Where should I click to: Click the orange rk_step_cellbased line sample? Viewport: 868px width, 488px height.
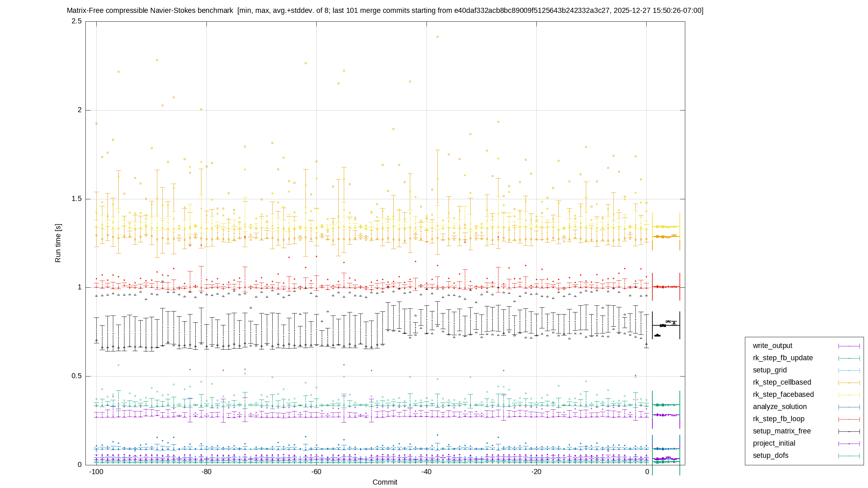(849, 383)
